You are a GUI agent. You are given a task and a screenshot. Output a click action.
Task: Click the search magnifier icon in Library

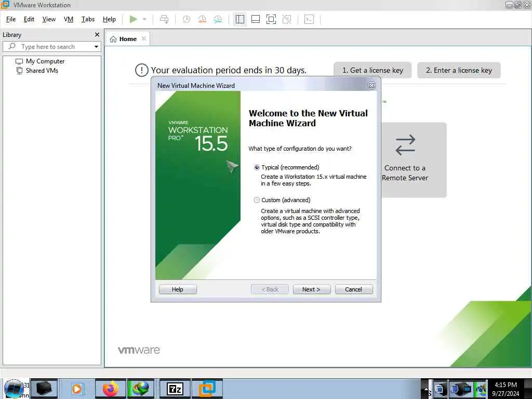coord(12,46)
